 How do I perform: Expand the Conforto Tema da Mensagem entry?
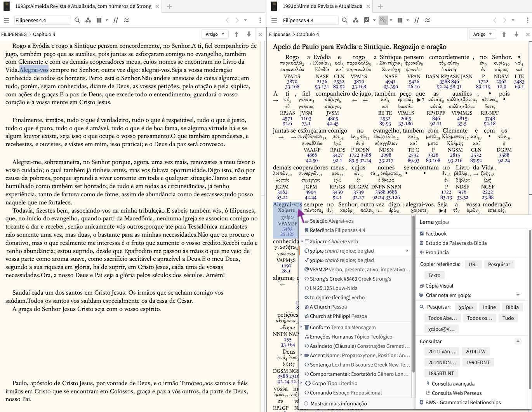click(301, 327)
